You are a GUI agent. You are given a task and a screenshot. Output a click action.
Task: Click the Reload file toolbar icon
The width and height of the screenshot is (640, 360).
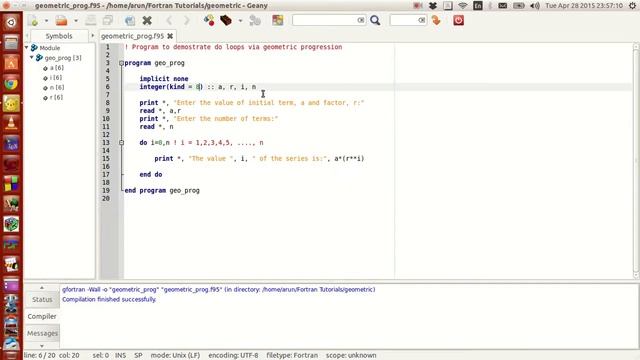point(130,20)
